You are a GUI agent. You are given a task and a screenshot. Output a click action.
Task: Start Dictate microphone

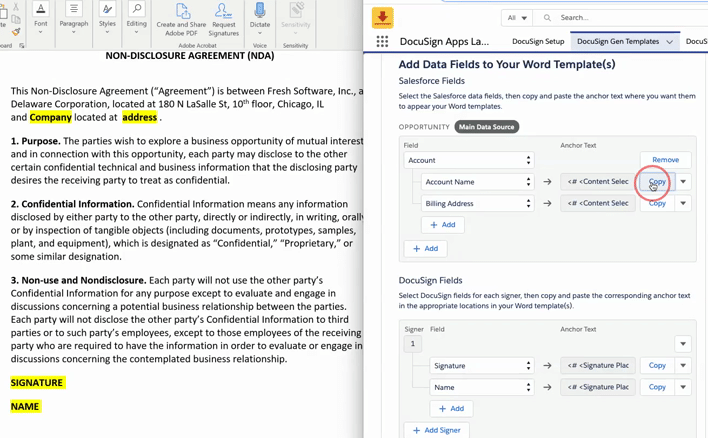(x=259, y=18)
